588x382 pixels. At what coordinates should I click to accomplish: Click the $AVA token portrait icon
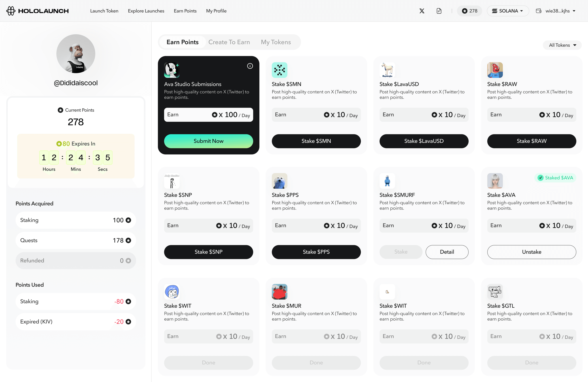[495, 181]
